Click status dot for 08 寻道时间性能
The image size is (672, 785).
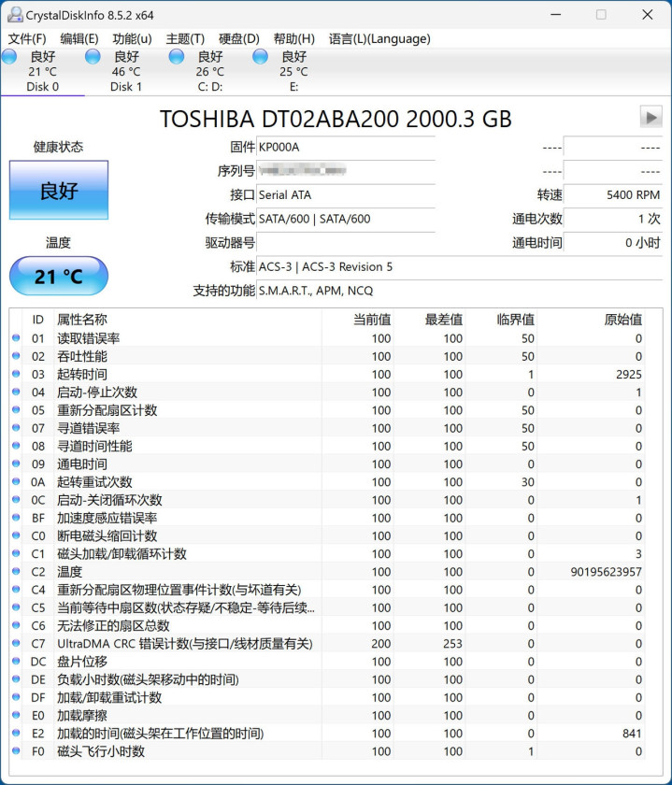(x=16, y=446)
